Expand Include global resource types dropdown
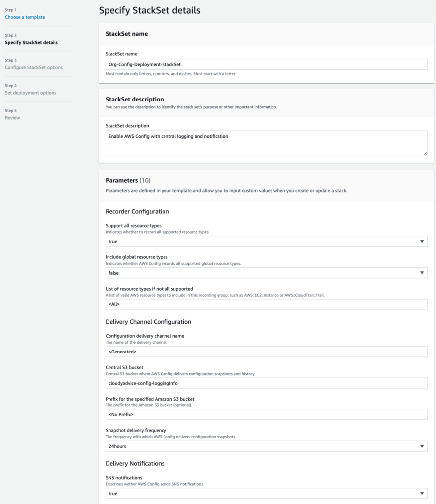Image resolution: width=436 pixels, height=504 pixels. (x=266, y=273)
